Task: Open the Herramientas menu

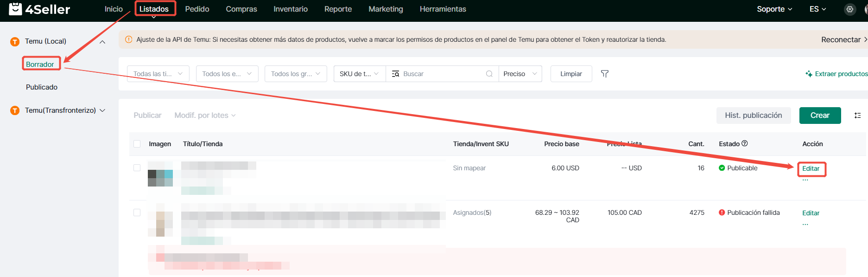Action: [443, 9]
